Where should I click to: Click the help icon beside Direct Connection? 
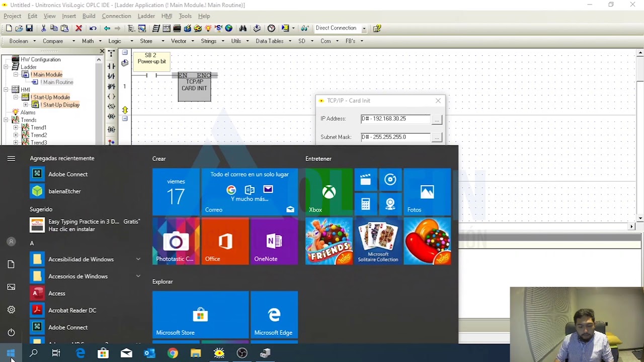(377, 28)
